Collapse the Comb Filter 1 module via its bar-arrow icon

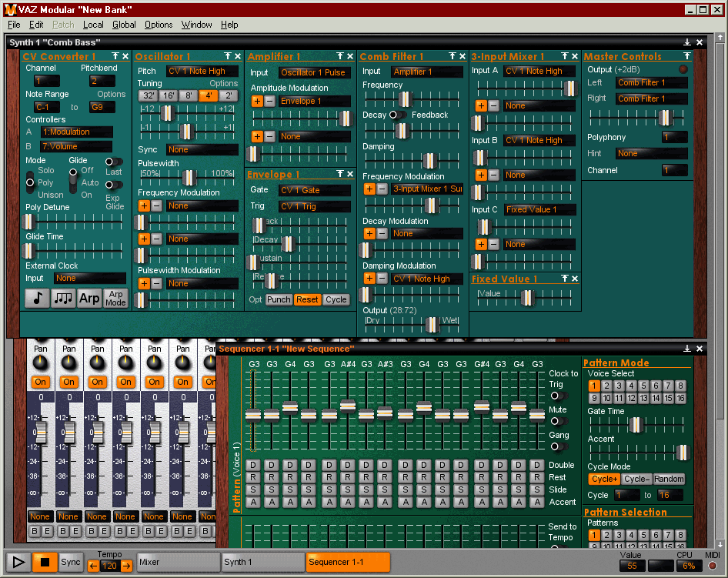click(452, 56)
